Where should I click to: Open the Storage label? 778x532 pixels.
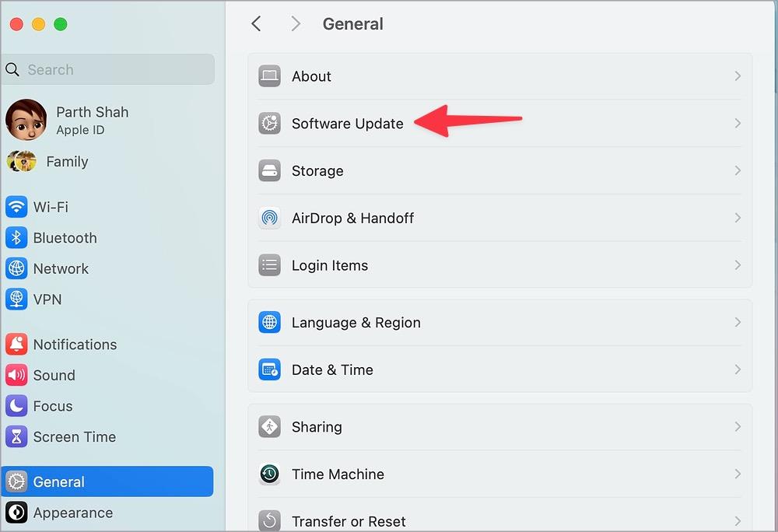point(317,170)
